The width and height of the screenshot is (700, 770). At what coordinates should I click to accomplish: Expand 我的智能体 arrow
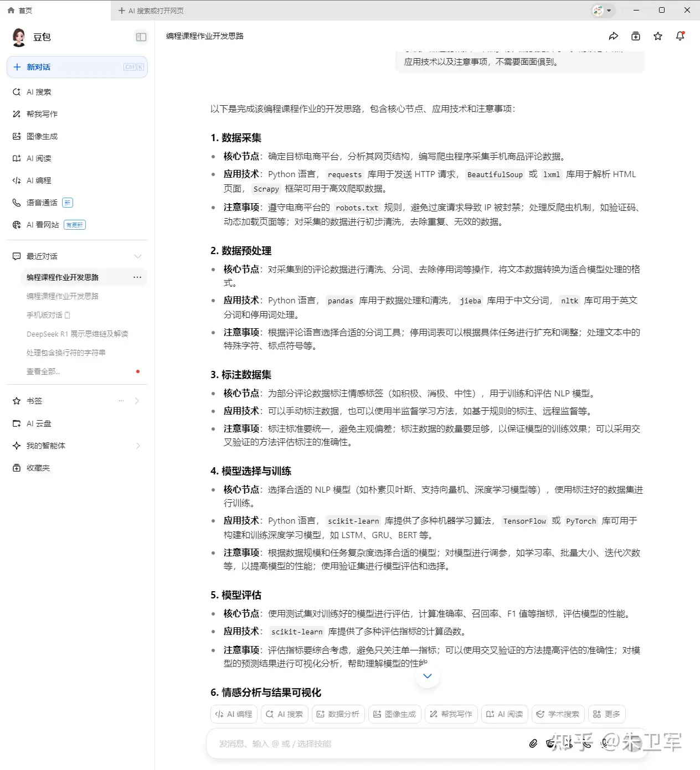138,446
